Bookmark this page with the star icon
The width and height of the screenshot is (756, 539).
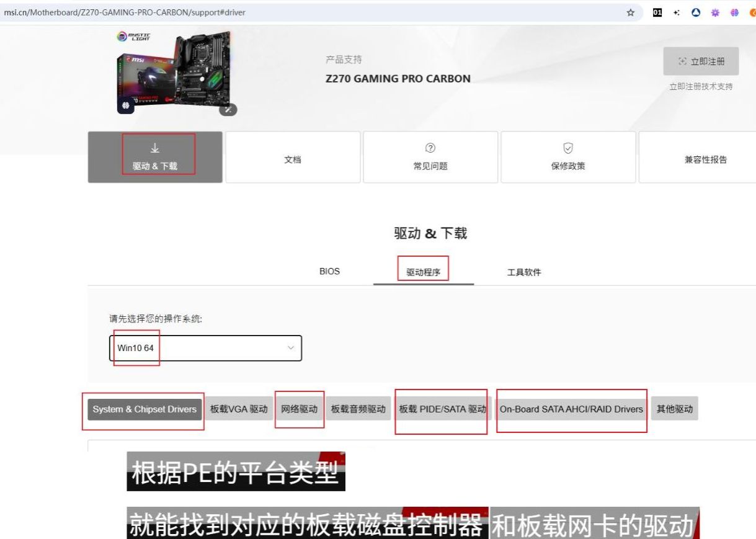631,12
